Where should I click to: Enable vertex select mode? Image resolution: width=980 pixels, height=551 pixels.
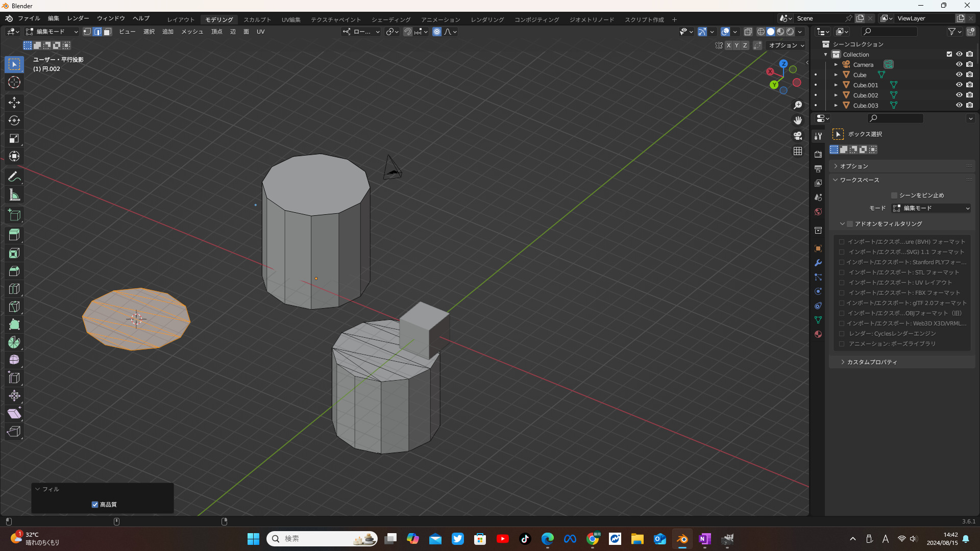(87, 32)
